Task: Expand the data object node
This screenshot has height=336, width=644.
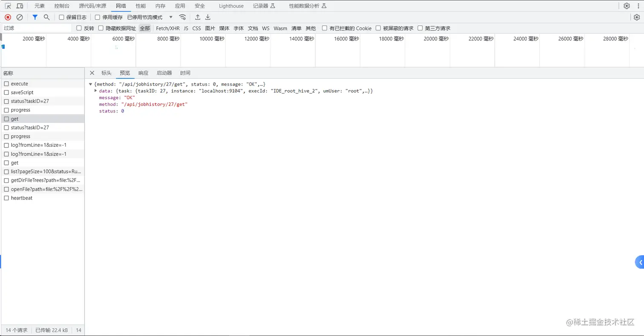Action: click(x=96, y=91)
